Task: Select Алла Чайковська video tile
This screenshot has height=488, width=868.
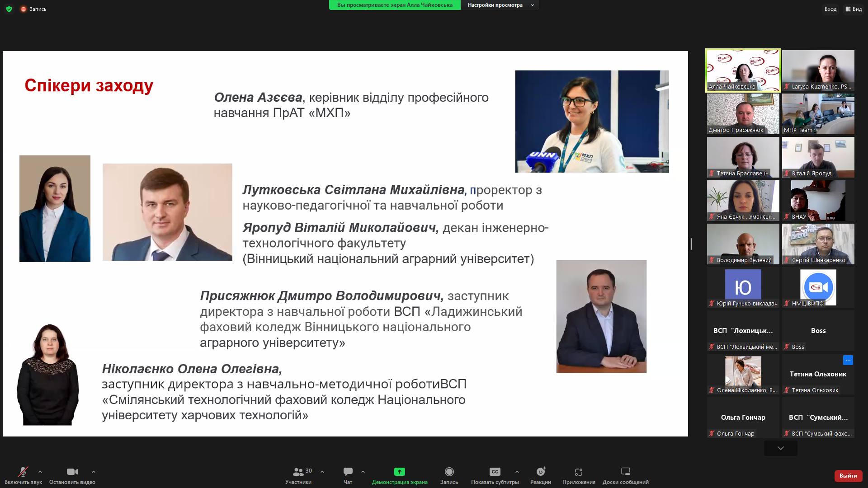Action: (x=743, y=70)
